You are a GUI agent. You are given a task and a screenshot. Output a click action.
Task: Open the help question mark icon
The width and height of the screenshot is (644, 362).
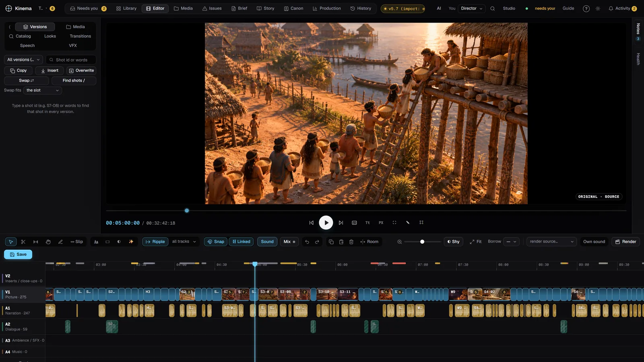586,8
